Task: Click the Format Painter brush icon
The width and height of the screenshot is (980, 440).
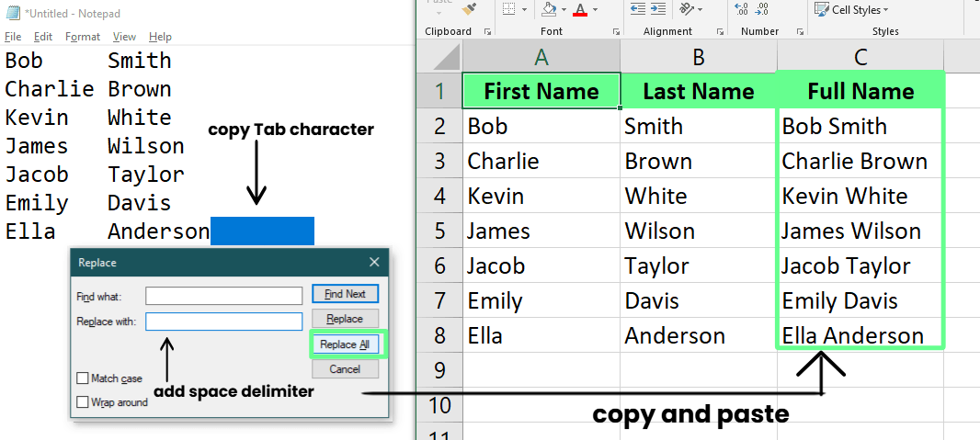Action: click(x=470, y=8)
